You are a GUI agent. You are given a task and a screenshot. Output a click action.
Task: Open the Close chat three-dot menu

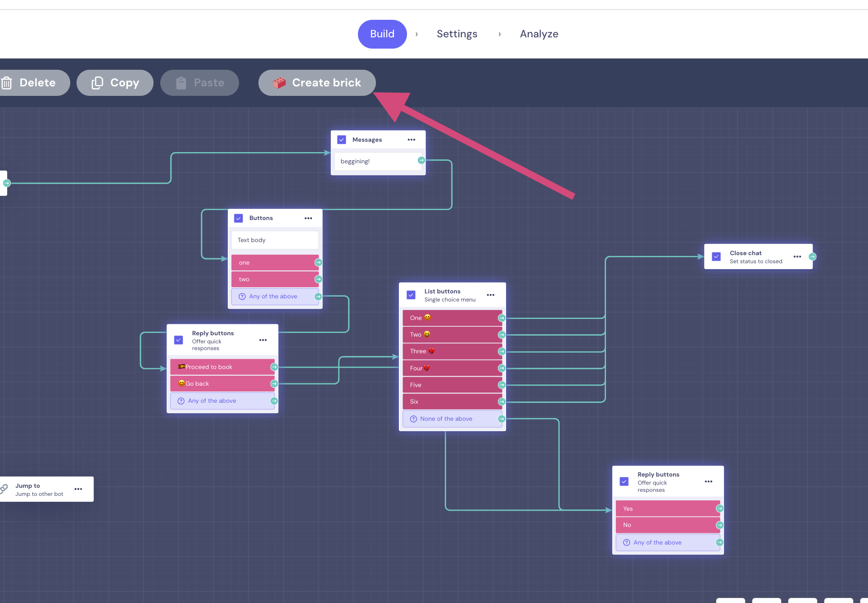(x=797, y=257)
